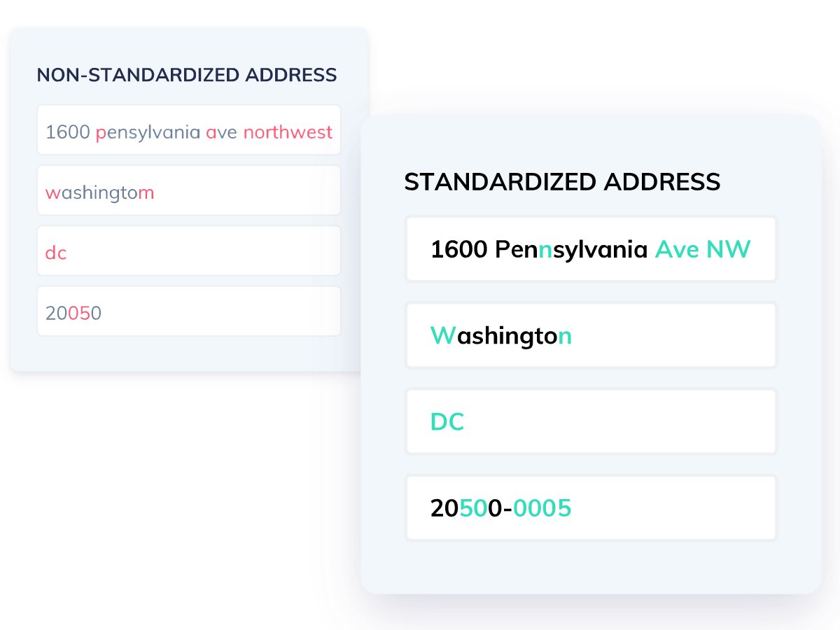Click the 'STANDARDIZED ADDRESS' heading
The height and width of the screenshot is (630, 840).
click(x=562, y=182)
